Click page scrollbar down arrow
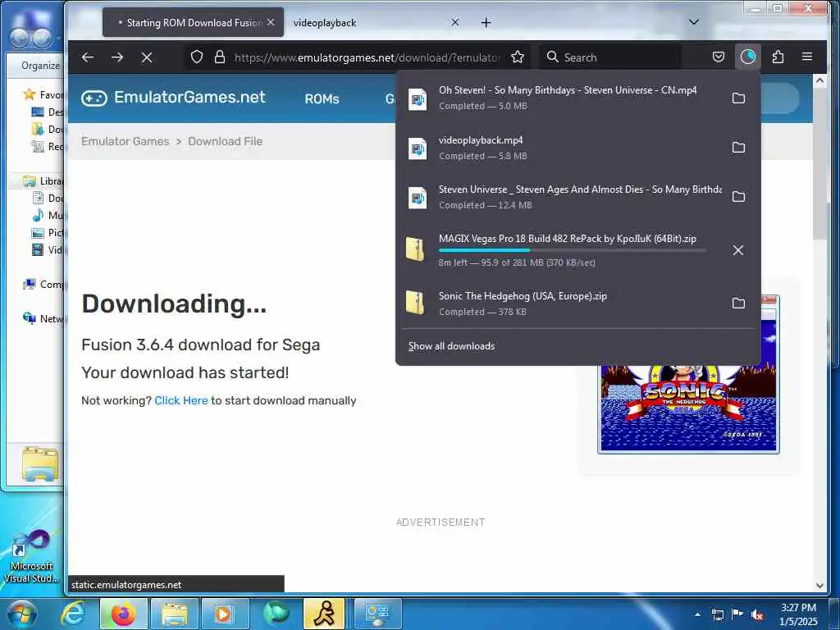 click(x=819, y=586)
